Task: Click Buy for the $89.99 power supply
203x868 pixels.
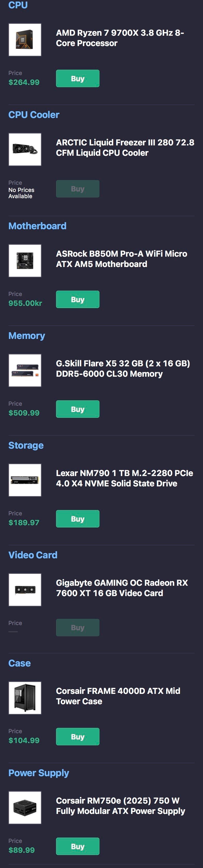Action: click(x=77, y=846)
